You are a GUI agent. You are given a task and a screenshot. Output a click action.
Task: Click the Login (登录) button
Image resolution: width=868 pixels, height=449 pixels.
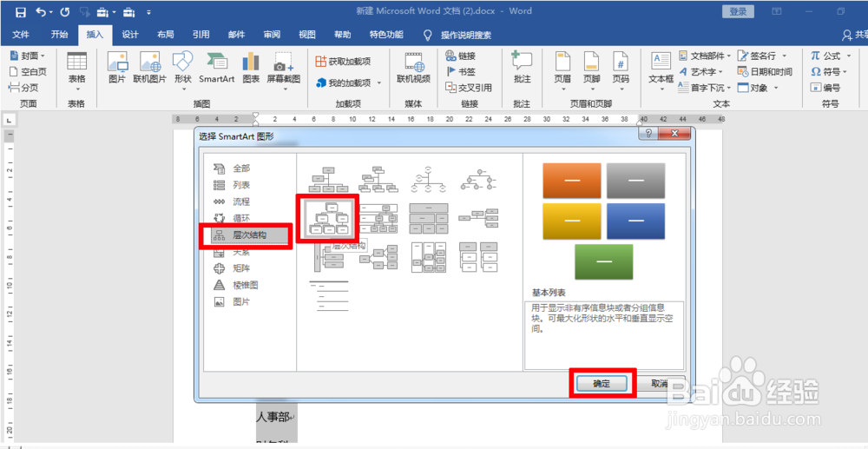738,11
